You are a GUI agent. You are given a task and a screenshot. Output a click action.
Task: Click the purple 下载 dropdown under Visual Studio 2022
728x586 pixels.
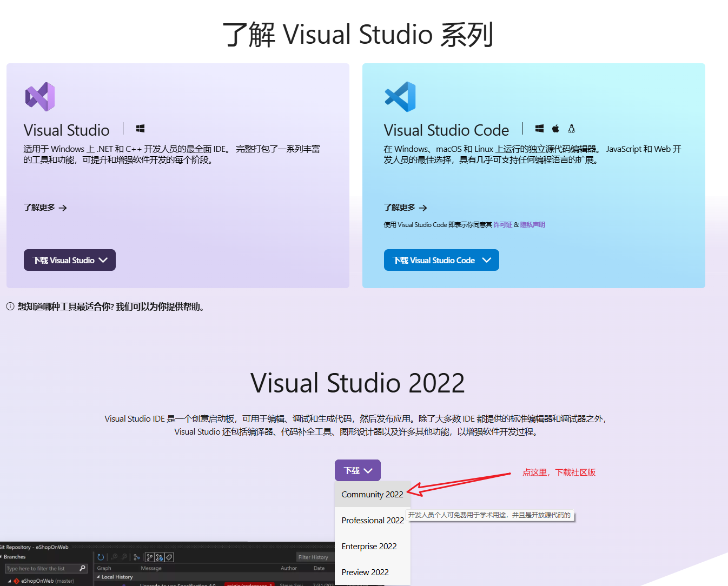[x=358, y=470]
